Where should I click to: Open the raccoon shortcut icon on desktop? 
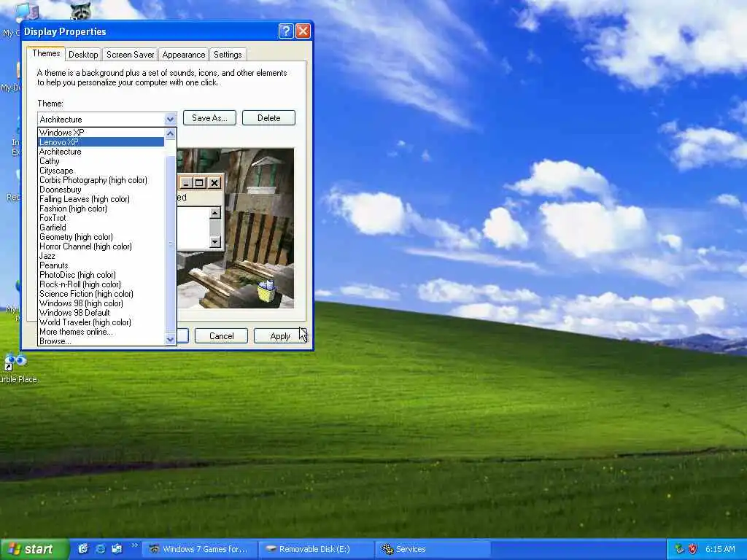[80, 10]
